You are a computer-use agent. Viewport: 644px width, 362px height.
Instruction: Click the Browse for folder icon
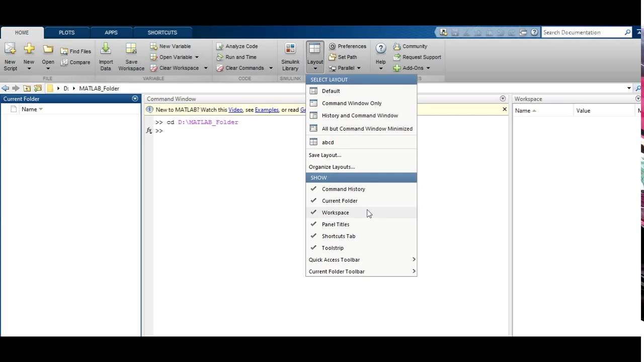[x=38, y=88]
